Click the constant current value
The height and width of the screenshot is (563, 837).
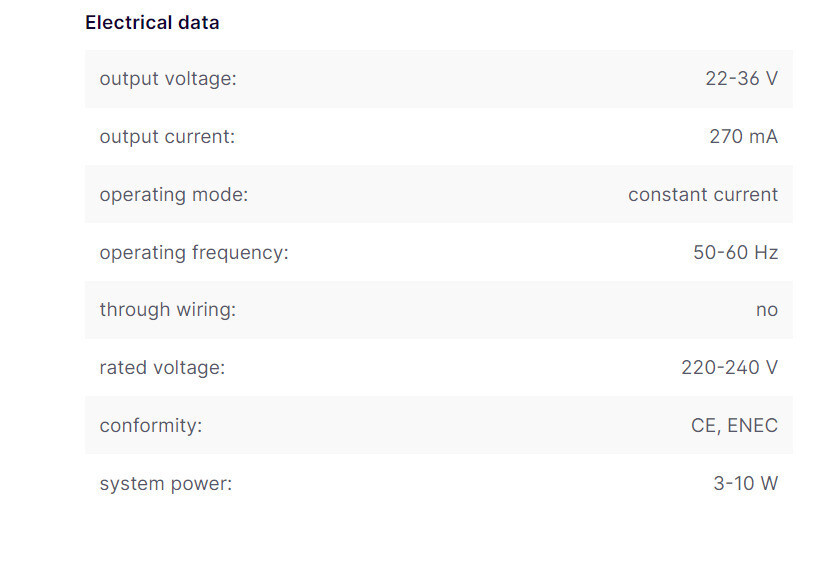click(703, 195)
